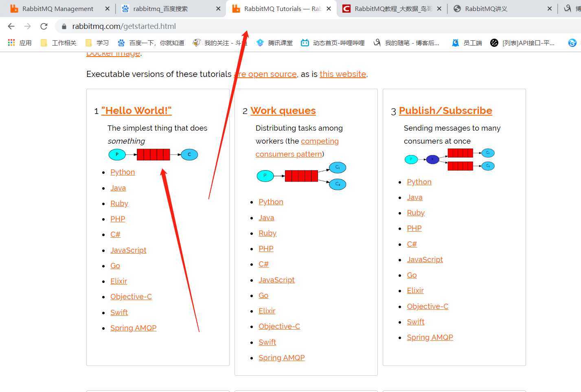
Task: Open PHP under Publish/Subscribe
Action: pos(414,228)
